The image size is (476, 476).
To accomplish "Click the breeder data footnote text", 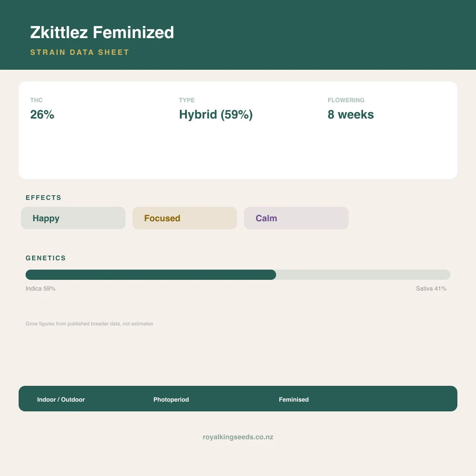I will tap(89, 324).
